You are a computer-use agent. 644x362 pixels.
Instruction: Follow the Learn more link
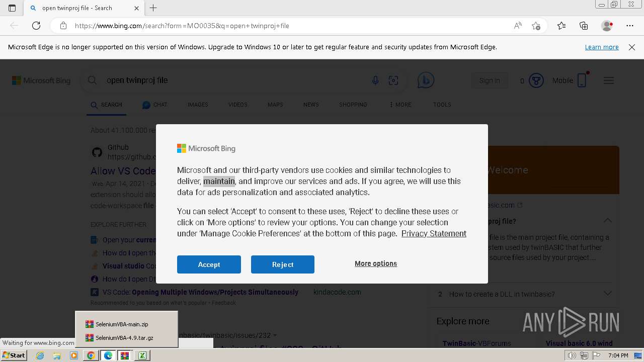click(602, 47)
